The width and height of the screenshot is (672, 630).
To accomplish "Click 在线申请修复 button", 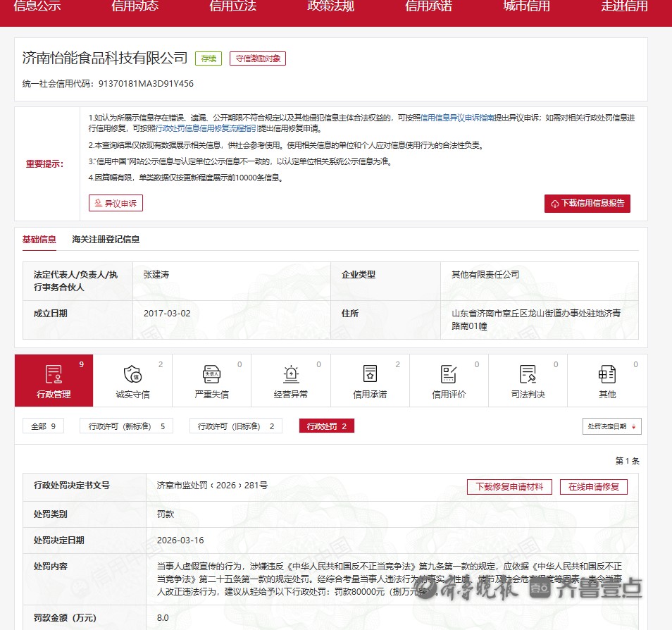I will point(593,487).
